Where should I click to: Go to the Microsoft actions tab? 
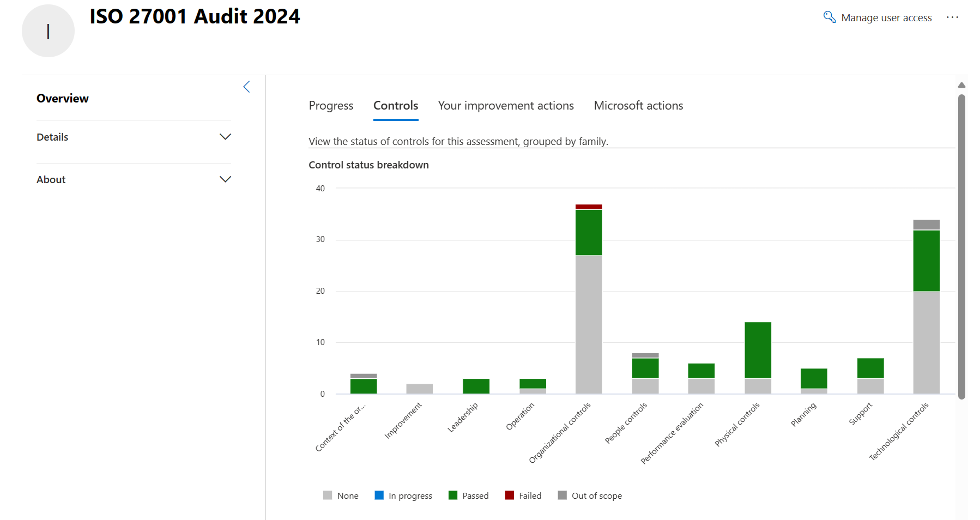tap(638, 106)
